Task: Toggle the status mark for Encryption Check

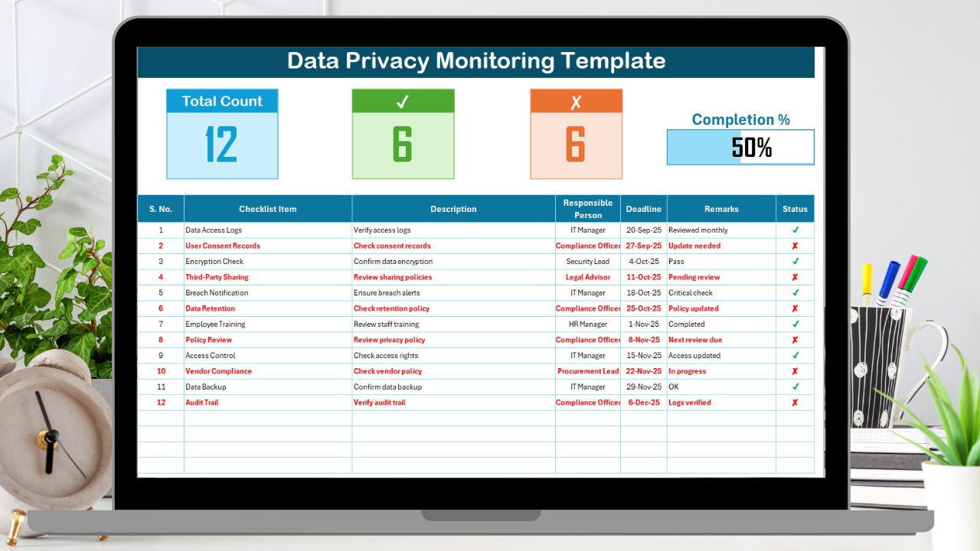Action: [x=795, y=261]
